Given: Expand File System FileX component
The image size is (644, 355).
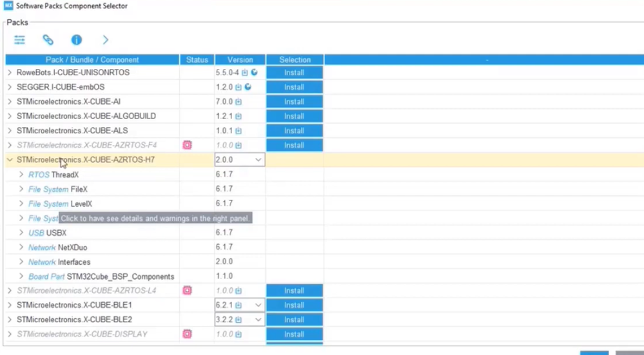Looking at the screenshot, I should [21, 189].
